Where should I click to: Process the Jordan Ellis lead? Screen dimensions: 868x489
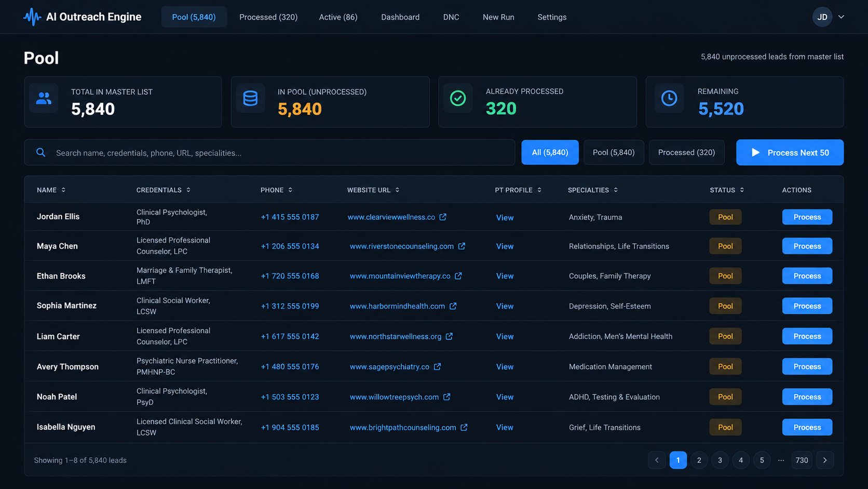click(807, 217)
